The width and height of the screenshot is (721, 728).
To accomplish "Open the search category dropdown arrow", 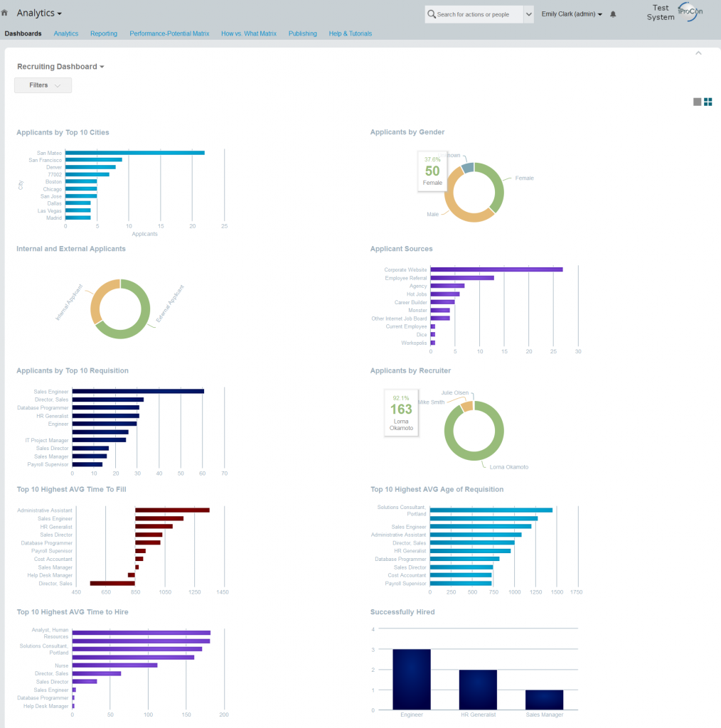I will (x=528, y=14).
